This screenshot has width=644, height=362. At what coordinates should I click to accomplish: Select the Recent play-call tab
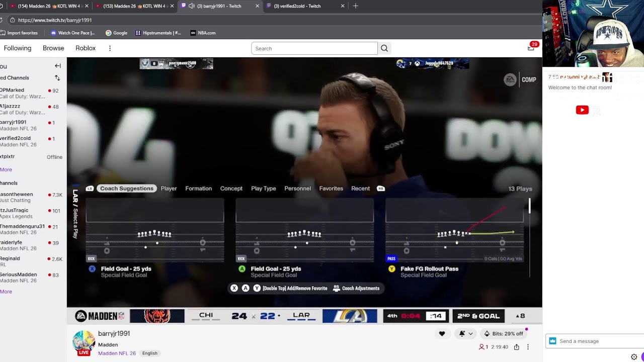[360, 189]
